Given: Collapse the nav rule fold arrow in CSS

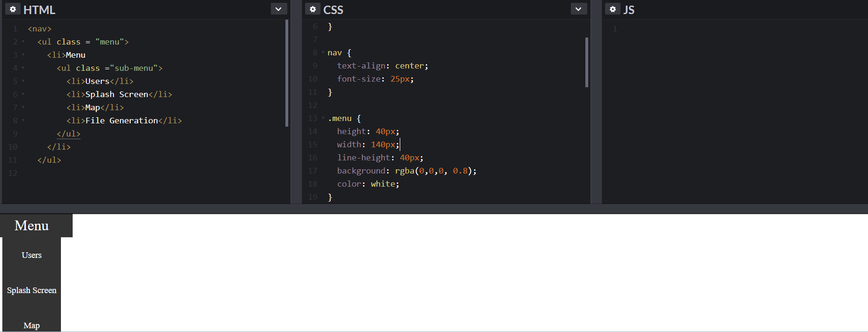Looking at the screenshot, I should pyautogui.click(x=323, y=53).
